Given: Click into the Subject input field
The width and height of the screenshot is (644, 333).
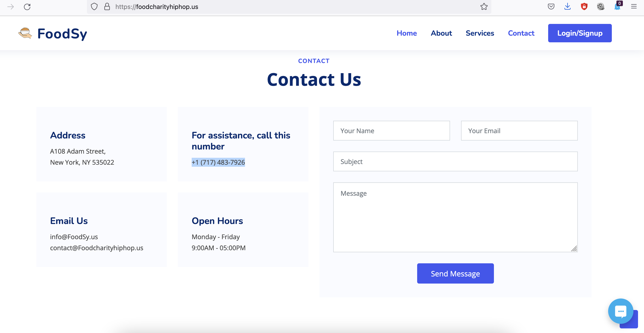Looking at the screenshot, I should [455, 161].
